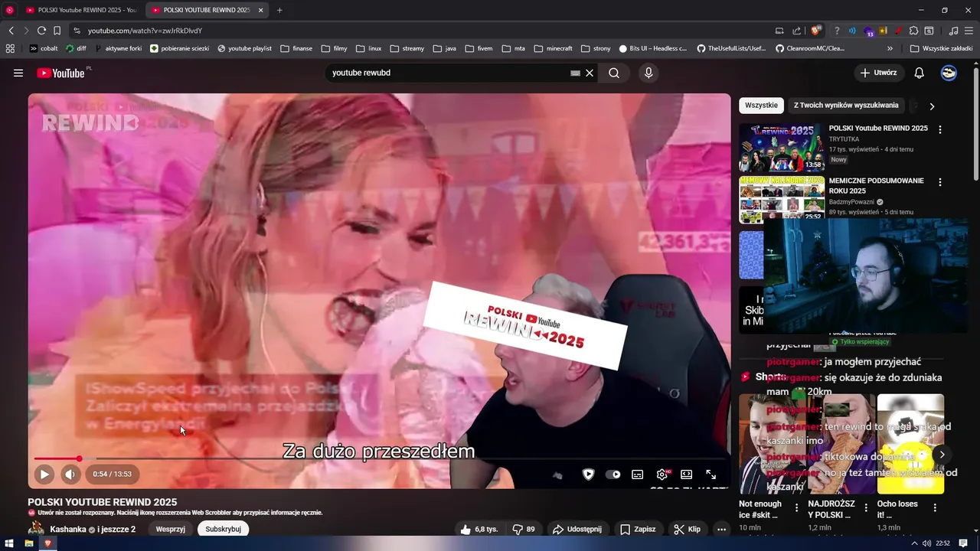This screenshot has height=551, width=980.
Task: Open Brave Shields lion icon
Action: [816, 31]
